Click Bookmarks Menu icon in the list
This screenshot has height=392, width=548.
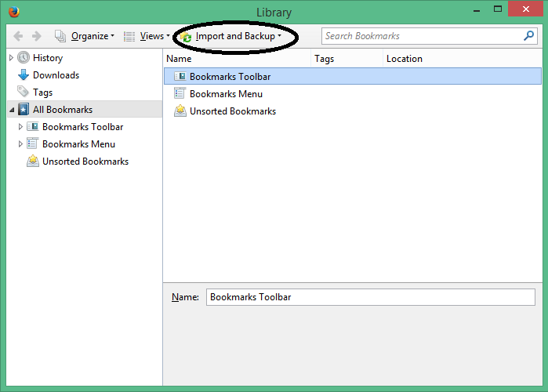coord(180,93)
